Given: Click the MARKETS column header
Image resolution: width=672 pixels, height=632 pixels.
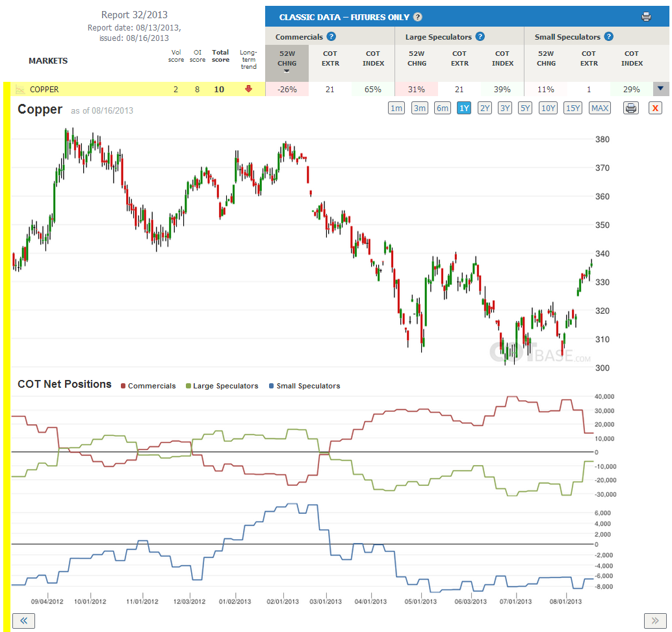Looking at the screenshot, I should pyautogui.click(x=48, y=60).
